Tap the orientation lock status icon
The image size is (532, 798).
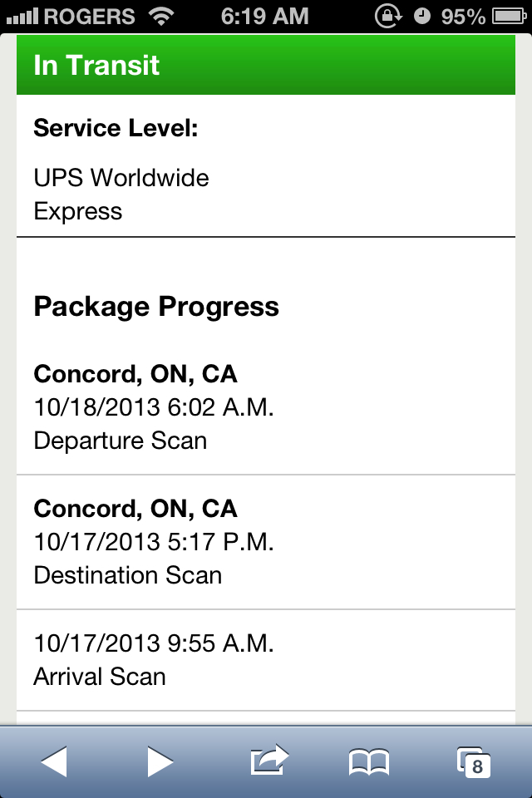click(x=388, y=16)
